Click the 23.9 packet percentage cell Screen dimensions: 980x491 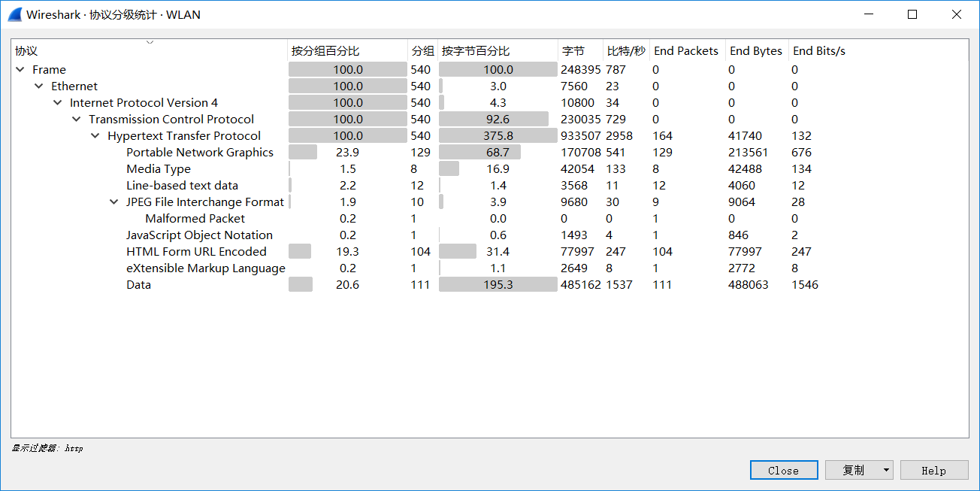point(348,152)
